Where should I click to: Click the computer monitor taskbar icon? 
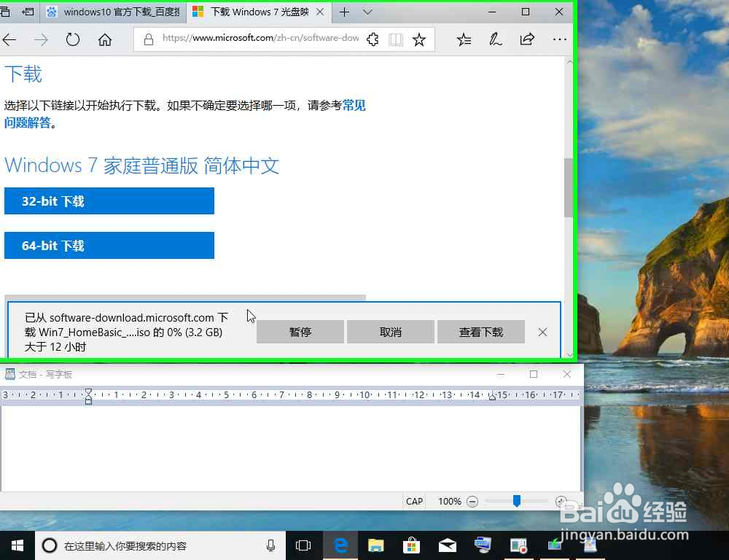pos(483,545)
